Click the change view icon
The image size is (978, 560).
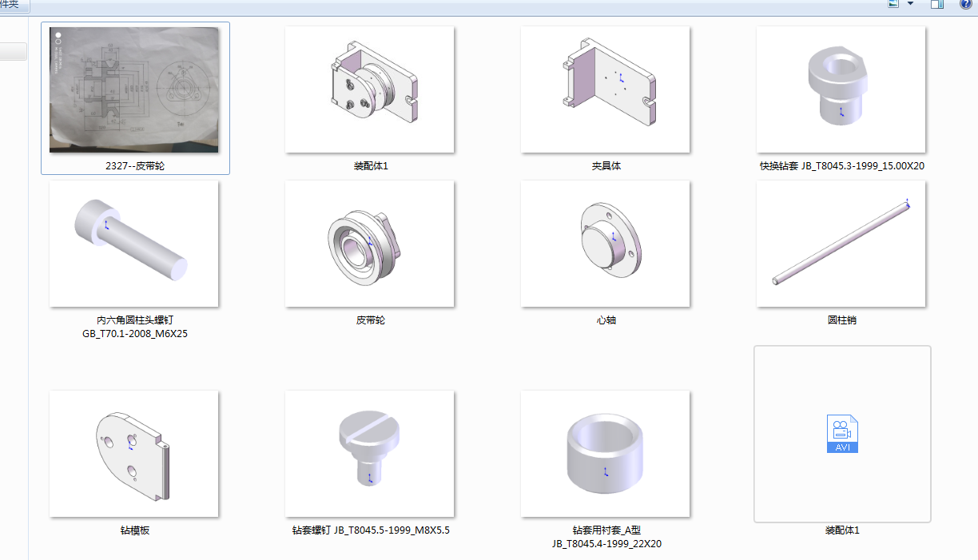[x=894, y=4]
